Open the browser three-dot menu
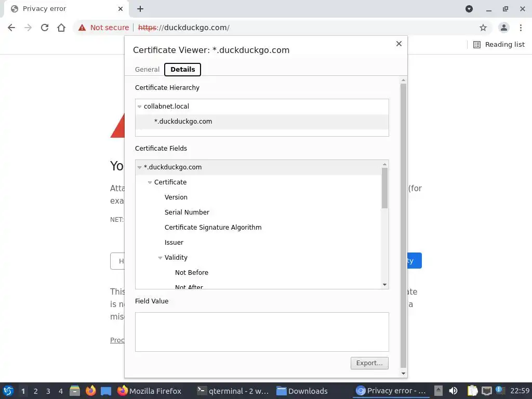 click(521, 28)
